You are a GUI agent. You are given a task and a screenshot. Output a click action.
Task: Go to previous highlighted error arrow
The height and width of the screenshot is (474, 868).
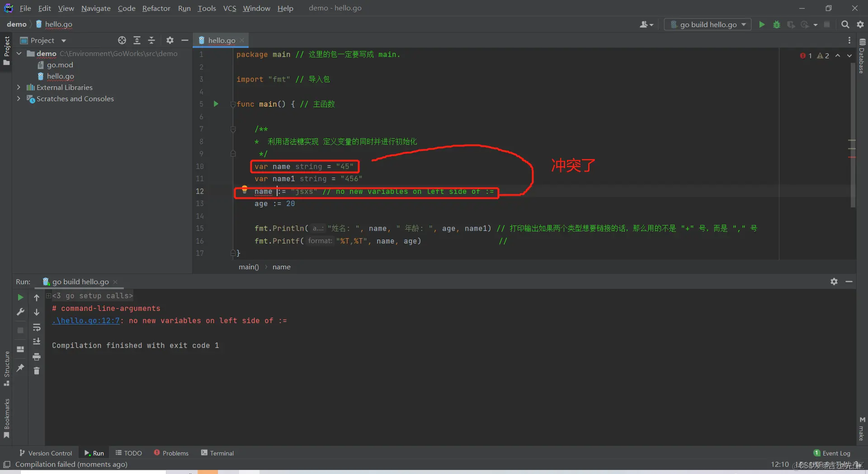pos(838,56)
